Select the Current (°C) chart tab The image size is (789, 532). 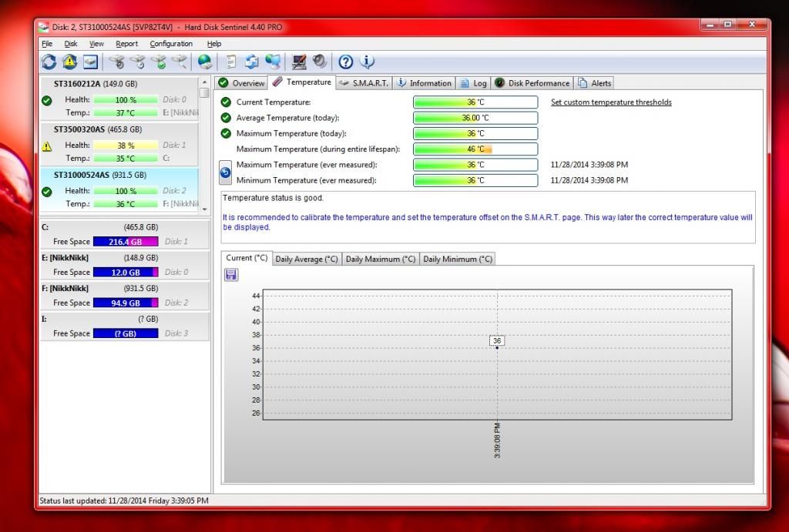(247, 258)
